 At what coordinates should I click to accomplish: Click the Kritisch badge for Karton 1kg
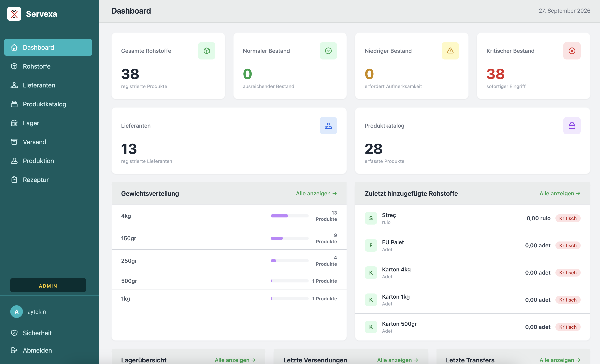click(x=568, y=300)
